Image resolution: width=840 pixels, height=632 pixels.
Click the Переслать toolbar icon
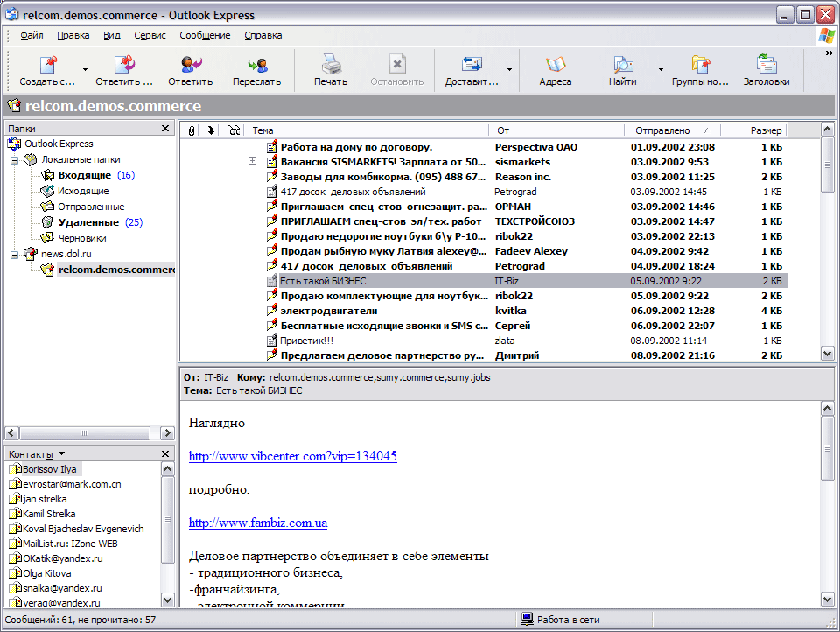(257, 65)
